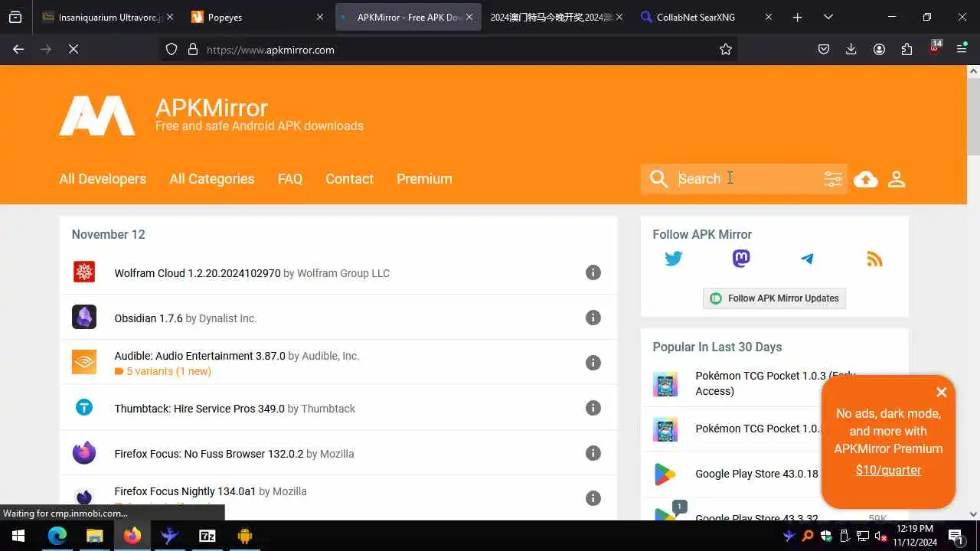Show info for Firefox Focus Nightly
The height and width of the screenshot is (551, 980).
[593, 498]
